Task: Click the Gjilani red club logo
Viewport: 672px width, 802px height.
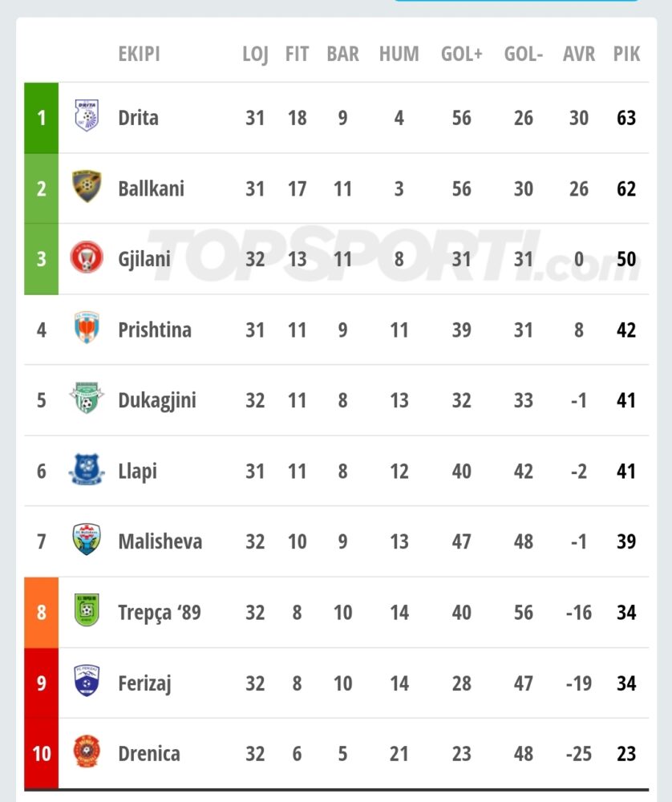Action: tap(87, 257)
